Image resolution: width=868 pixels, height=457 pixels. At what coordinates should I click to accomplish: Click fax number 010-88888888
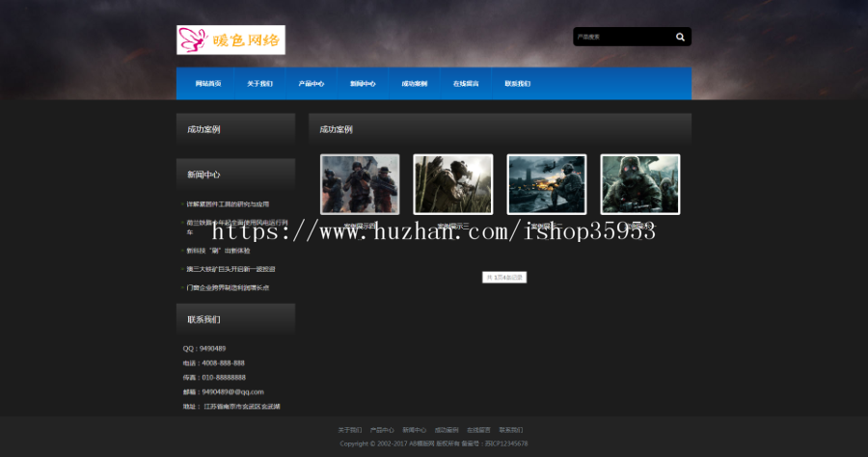point(224,377)
